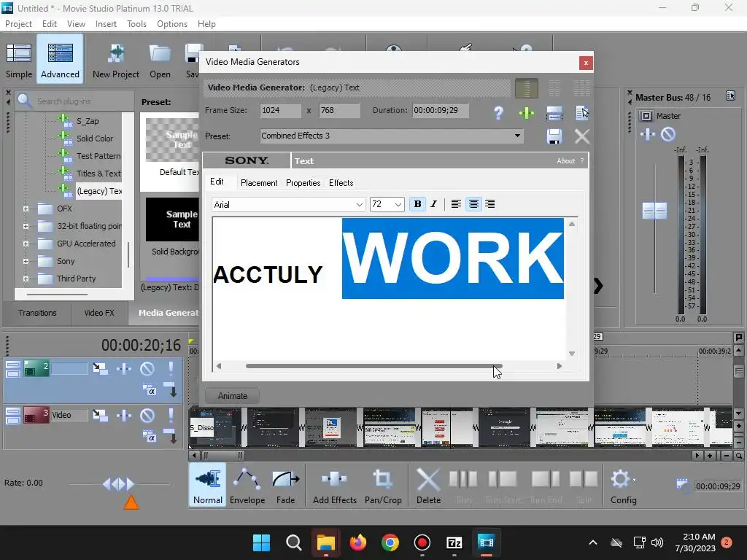The width and height of the screenshot is (747, 560).
Task: Open Pan/Crop tool
Action: click(x=383, y=485)
